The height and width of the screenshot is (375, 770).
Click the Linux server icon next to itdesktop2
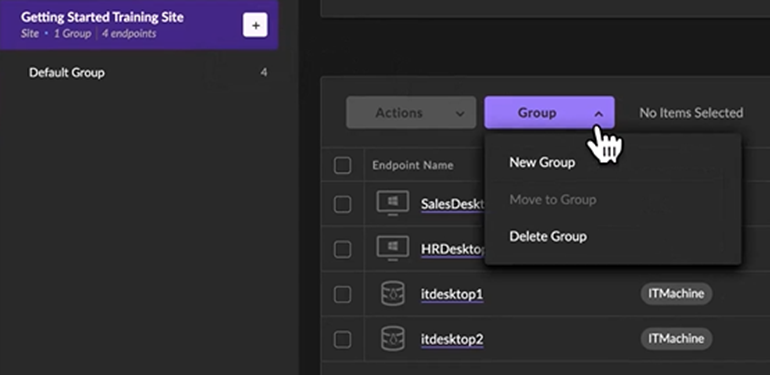click(393, 339)
